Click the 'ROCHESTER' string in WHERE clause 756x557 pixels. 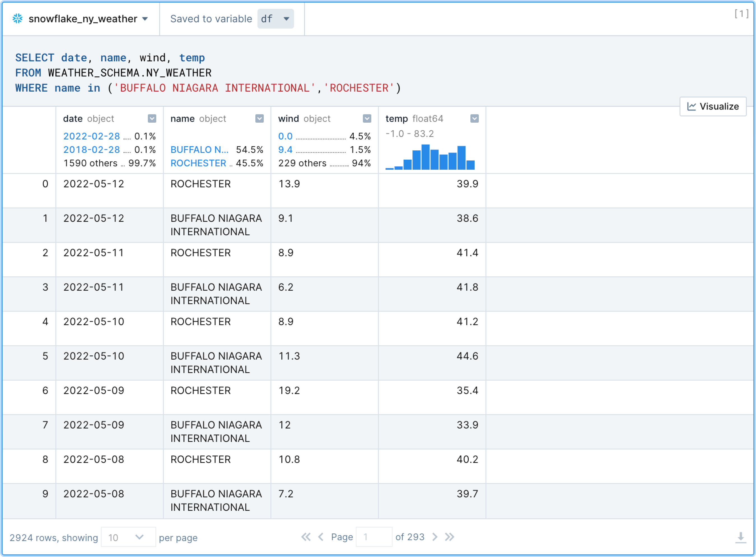pyautogui.click(x=359, y=88)
